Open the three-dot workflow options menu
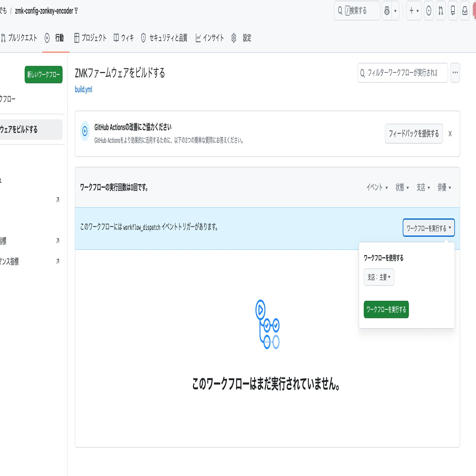This screenshot has height=476, width=476. [x=455, y=73]
